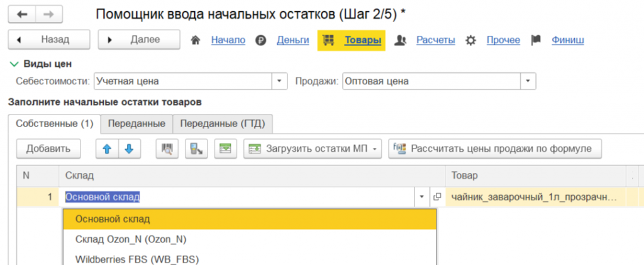Click the barcode scanner search icon
The width and height of the screenshot is (644, 265).
[167, 149]
